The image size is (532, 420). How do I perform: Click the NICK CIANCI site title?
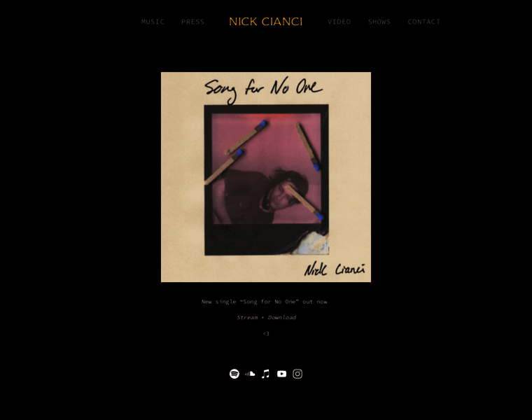coord(266,22)
